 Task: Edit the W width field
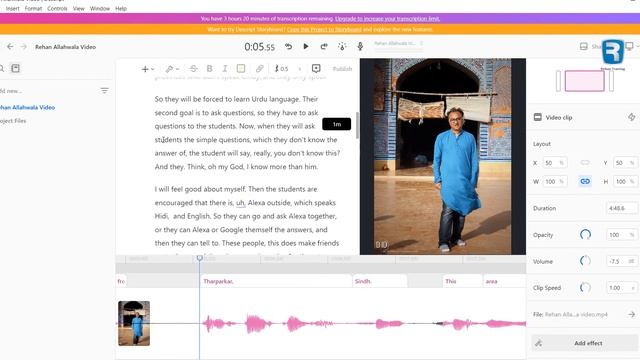[555, 181]
